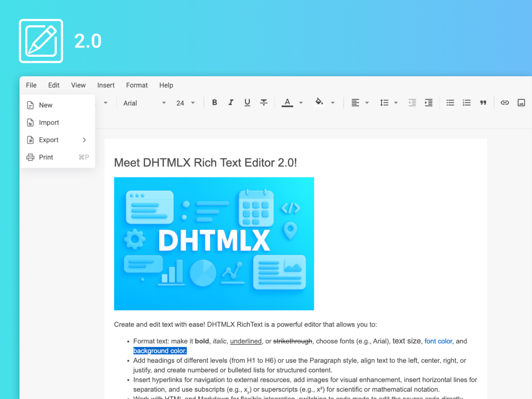532x399 pixels.
Task: Decrease the indent
Action: tap(412, 103)
